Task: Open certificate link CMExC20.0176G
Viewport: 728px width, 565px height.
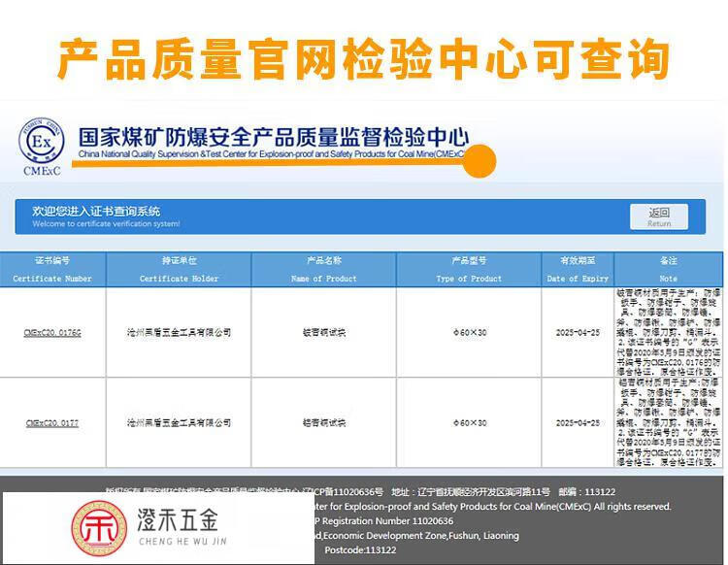Action: tap(52, 332)
